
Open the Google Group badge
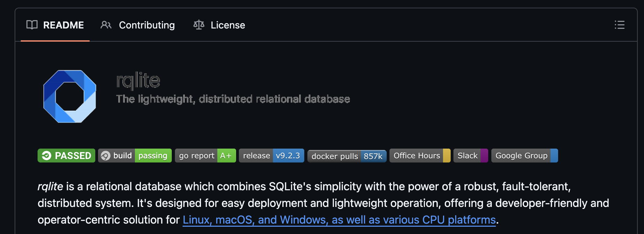pos(525,156)
